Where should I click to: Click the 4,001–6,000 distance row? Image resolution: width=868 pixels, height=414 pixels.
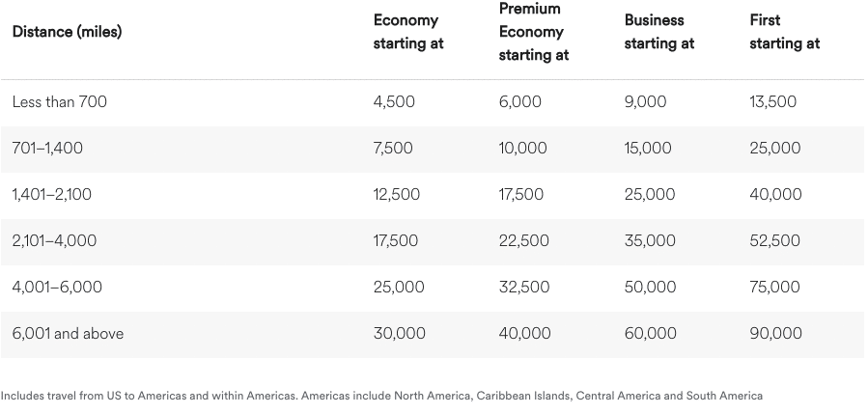[57, 287]
